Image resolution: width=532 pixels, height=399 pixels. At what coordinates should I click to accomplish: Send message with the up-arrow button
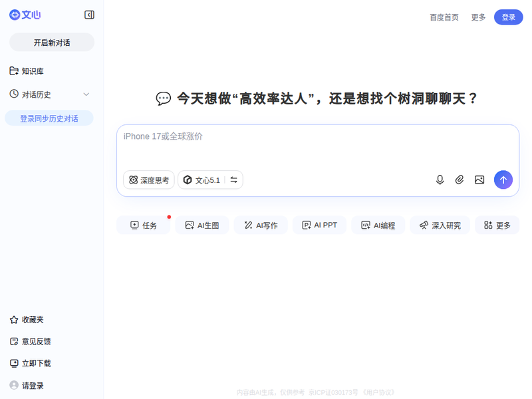point(503,180)
